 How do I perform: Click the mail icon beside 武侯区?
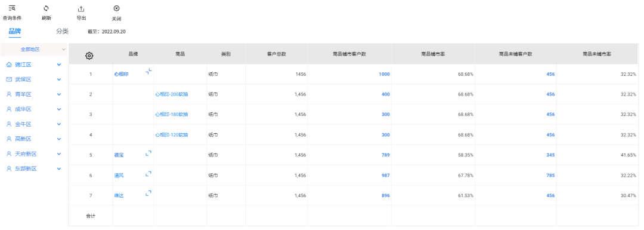tap(9, 79)
